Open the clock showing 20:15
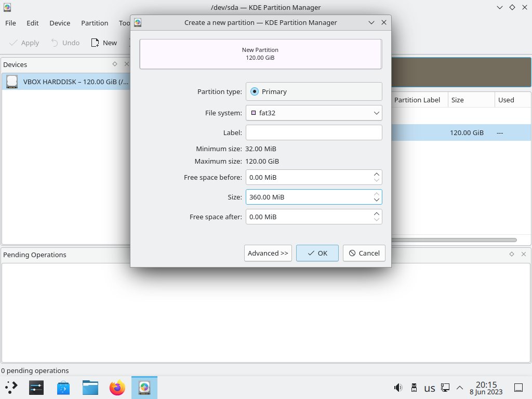Viewport: 532px width, 399px height. pyautogui.click(x=486, y=388)
